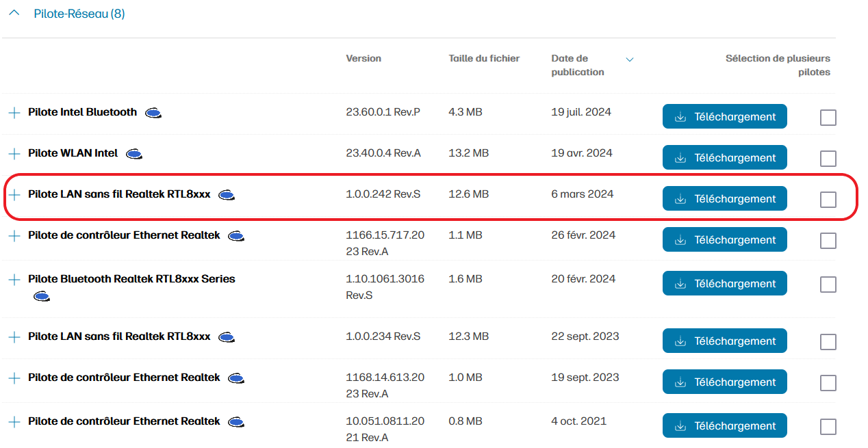Viewport: 868px width, 448px height.
Task: Click the date 4 oct. 2021
Action: [x=579, y=421]
